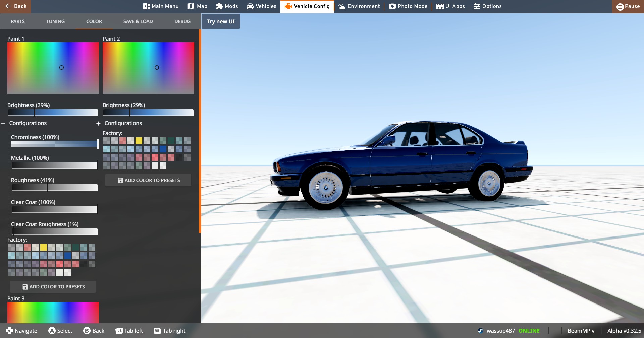Choose dark green swatch in Paint 1 Factory presets

76,247
